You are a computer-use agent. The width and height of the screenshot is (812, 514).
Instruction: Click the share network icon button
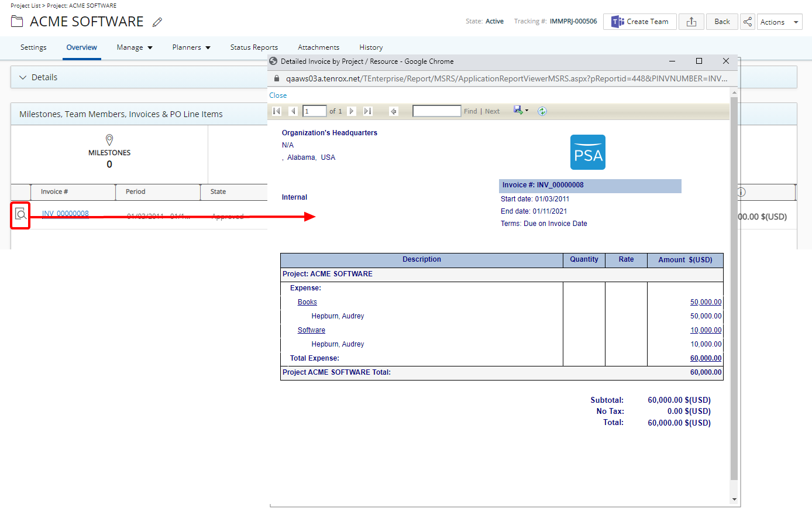(748, 22)
